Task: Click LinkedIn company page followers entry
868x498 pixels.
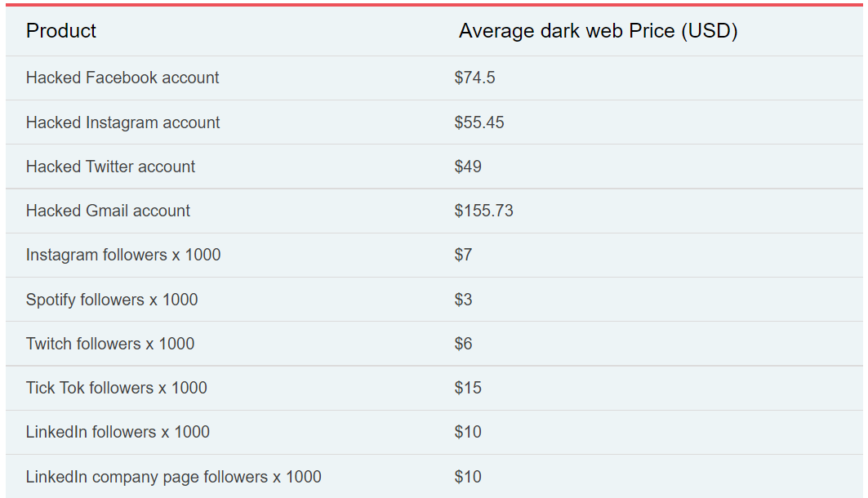Action: click(x=173, y=477)
